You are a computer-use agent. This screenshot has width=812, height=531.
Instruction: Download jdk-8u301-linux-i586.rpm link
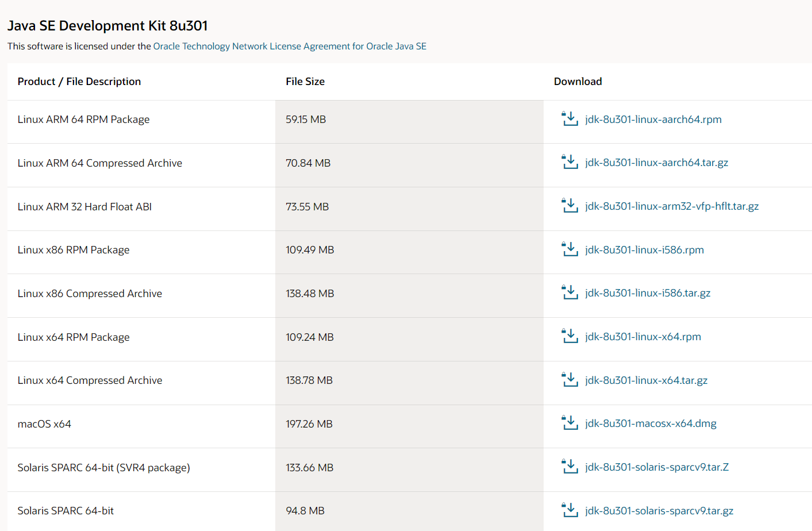644,249
